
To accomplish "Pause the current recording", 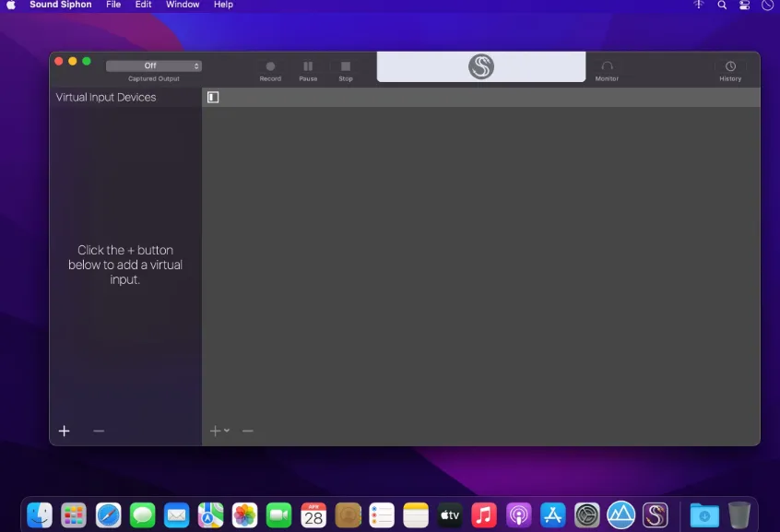I will click(308, 71).
